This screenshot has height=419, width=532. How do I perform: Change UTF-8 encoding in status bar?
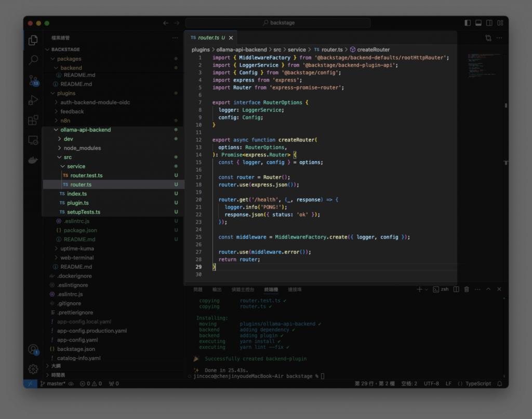click(431, 384)
